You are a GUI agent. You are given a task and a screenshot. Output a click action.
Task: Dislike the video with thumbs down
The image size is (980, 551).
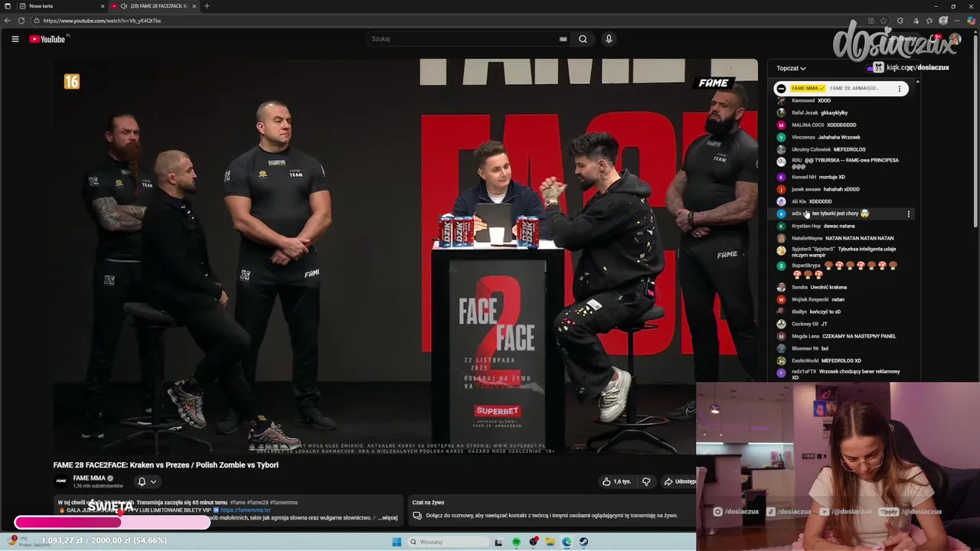[646, 481]
